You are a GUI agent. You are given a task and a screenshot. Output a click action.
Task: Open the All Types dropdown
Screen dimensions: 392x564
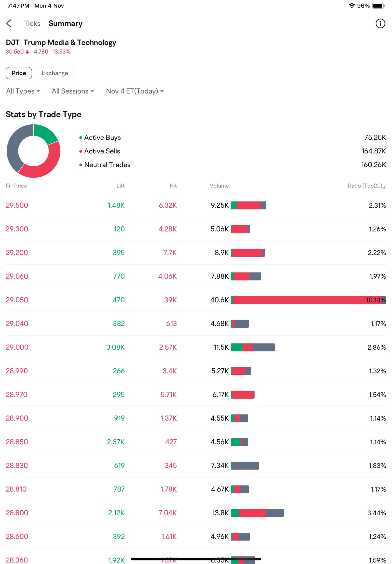tap(23, 91)
